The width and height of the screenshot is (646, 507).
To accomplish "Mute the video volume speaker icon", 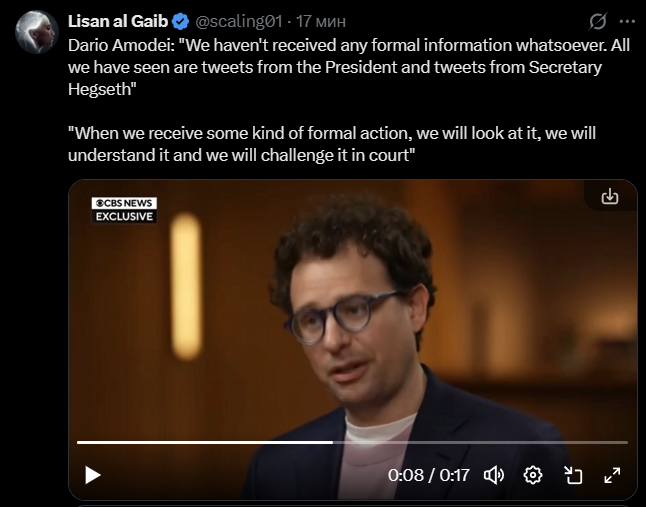I will pos(494,475).
